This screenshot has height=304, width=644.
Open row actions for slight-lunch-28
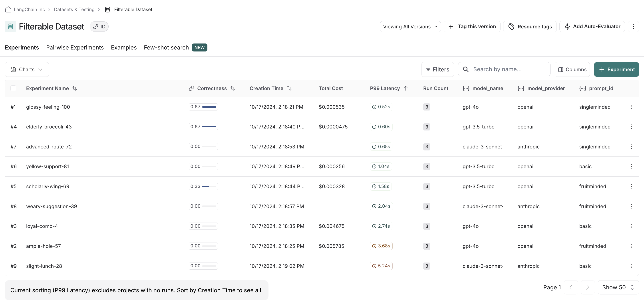pos(632,266)
